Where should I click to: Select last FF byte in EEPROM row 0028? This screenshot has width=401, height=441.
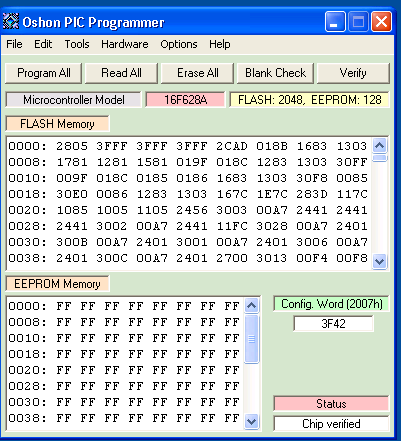(x=232, y=386)
